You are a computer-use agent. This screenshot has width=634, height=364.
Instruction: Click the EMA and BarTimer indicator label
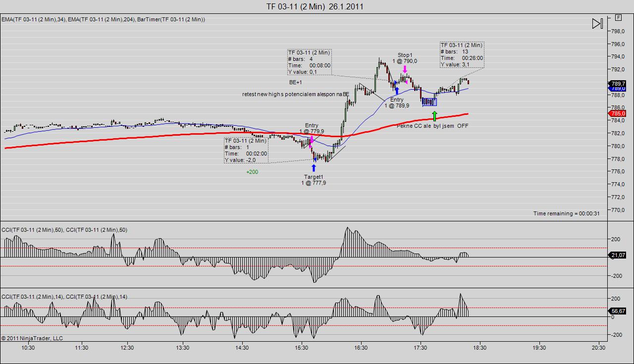tap(103, 19)
